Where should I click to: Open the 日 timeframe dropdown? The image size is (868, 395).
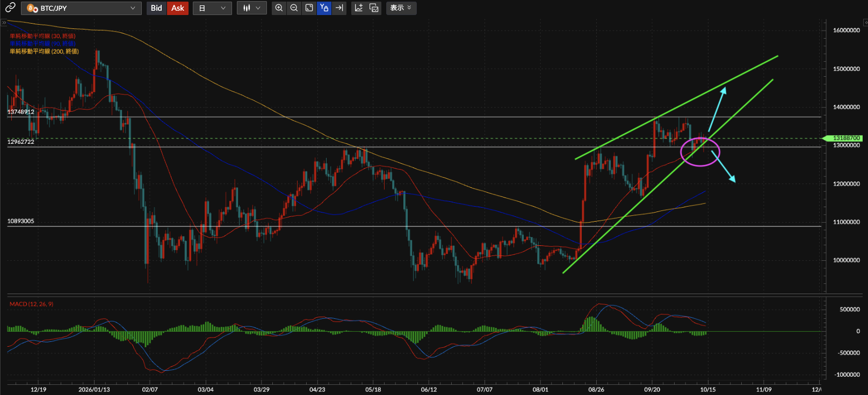pos(212,8)
